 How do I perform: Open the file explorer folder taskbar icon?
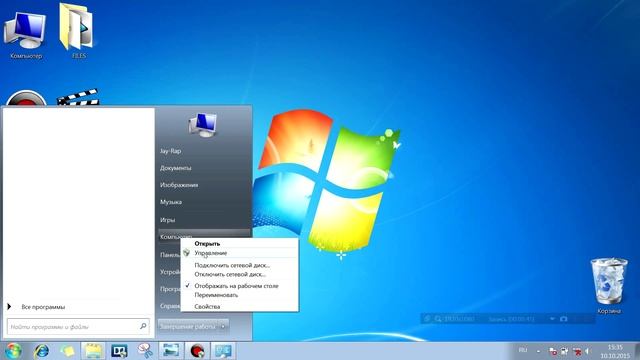pyautogui.click(x=93, y=351)
